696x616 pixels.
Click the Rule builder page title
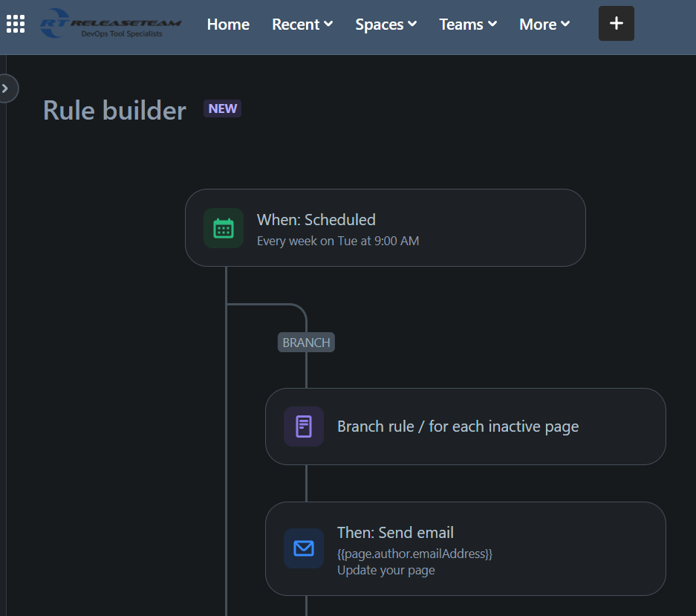click(x=114, y=110)
